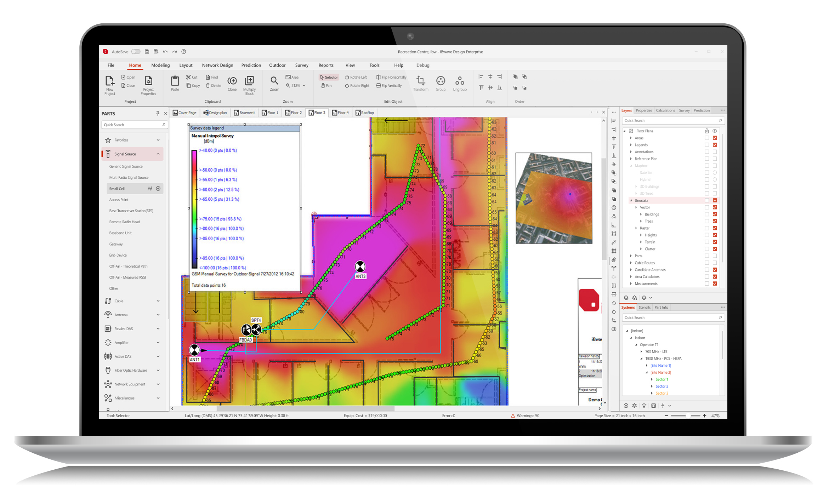Open the Network Design ribbon tab
This screenshot has height=504, width=829.
click(x=217, y=65)
